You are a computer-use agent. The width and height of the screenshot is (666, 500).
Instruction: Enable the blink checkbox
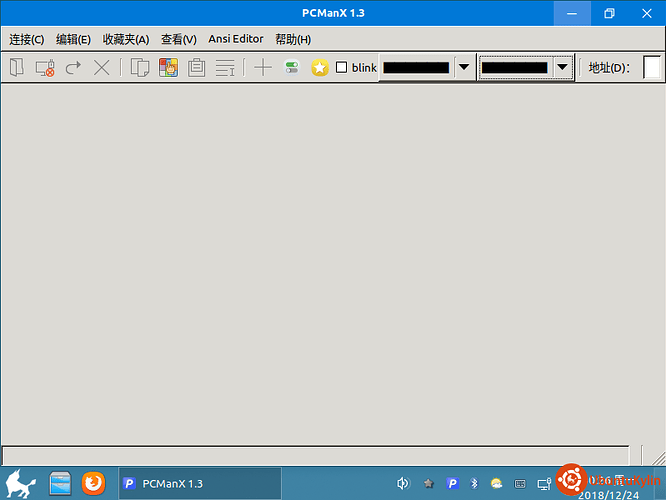[341, 68]
